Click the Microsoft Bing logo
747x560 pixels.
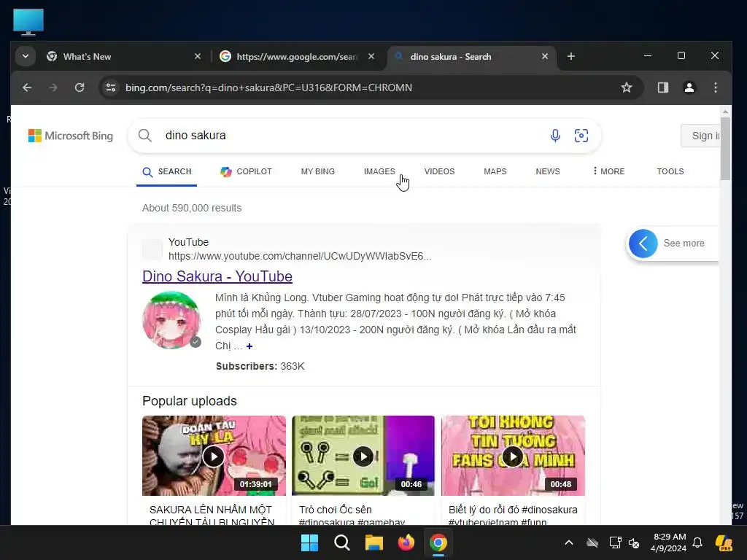(x=71, y=136)
